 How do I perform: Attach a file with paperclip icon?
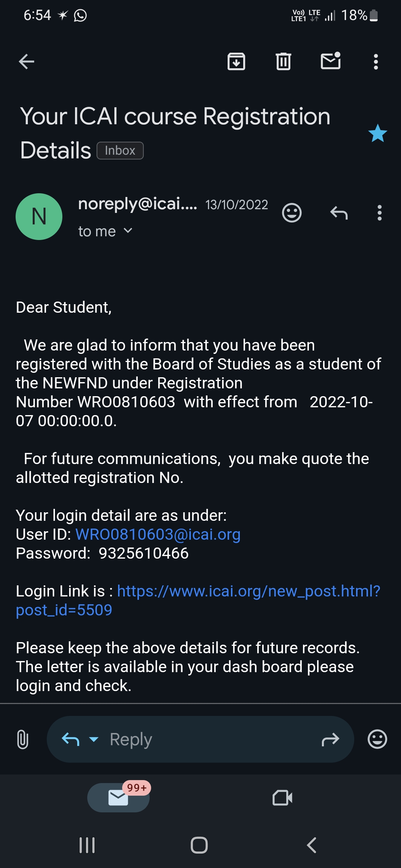(x=23, y=739)
